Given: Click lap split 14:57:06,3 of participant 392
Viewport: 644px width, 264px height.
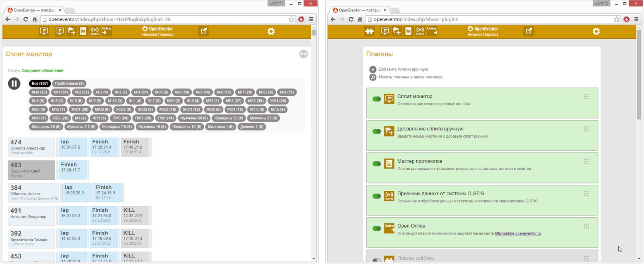Looking at the screenshot, I should tap(72, 238).
